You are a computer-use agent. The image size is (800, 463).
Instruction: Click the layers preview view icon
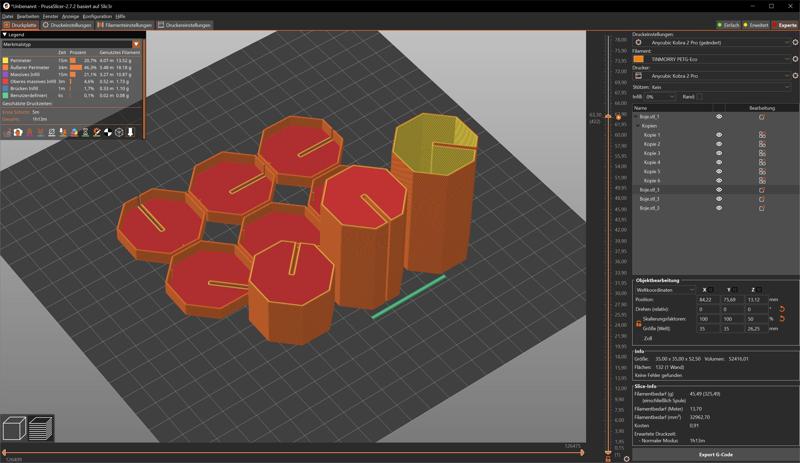pyautogui.click(x=40, y=429)
